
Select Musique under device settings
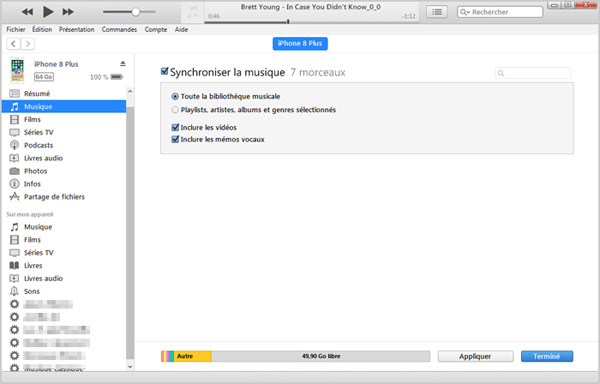[x=64, y=107]
